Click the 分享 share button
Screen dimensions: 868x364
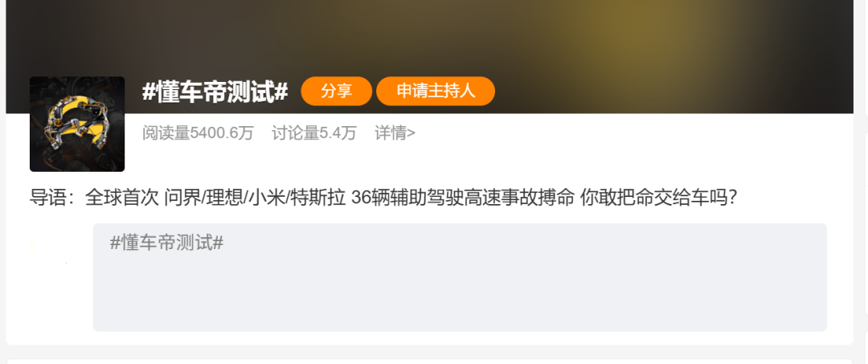click(x=336, y=92)
